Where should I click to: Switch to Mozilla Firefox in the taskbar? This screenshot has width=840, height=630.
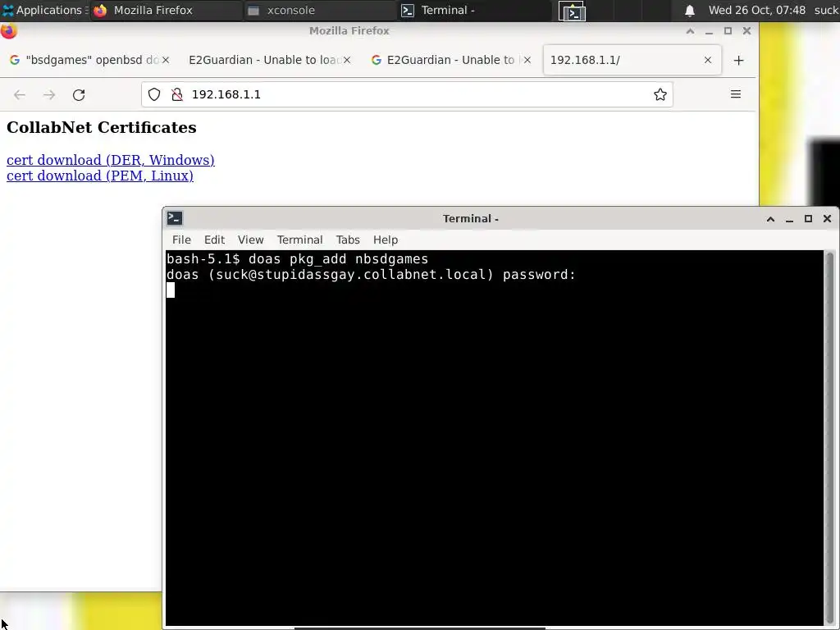click(x=166, y=10)
